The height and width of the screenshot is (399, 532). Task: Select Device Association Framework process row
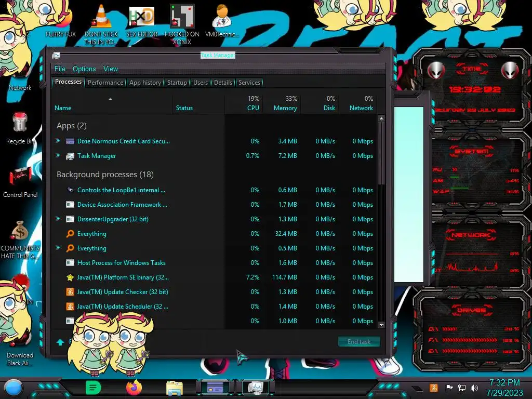[215, 205]
